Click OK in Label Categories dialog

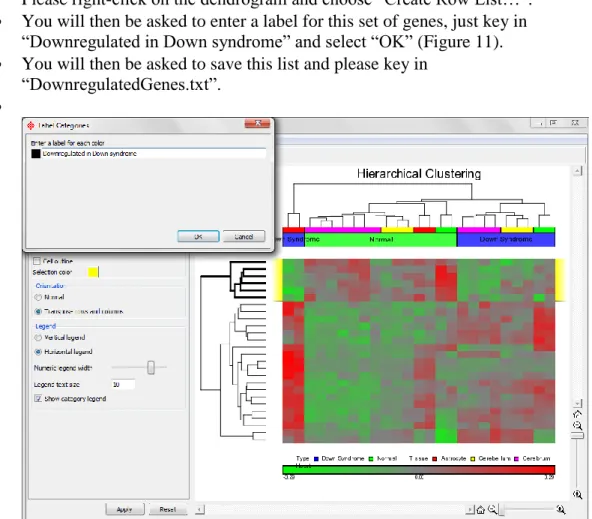(x=198, y=237)
